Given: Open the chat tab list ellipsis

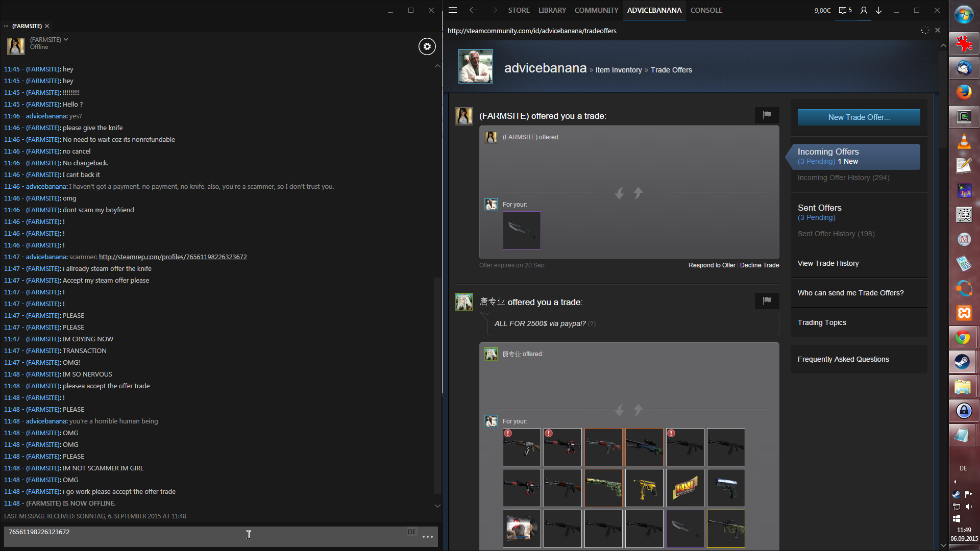Looking at the screenshot, I should click(x=6, y=26).
